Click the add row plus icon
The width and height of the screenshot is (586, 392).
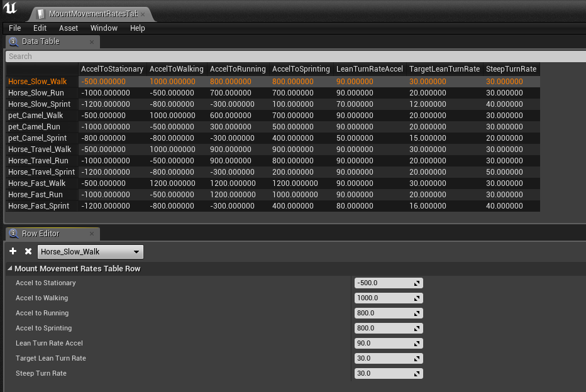13,251
